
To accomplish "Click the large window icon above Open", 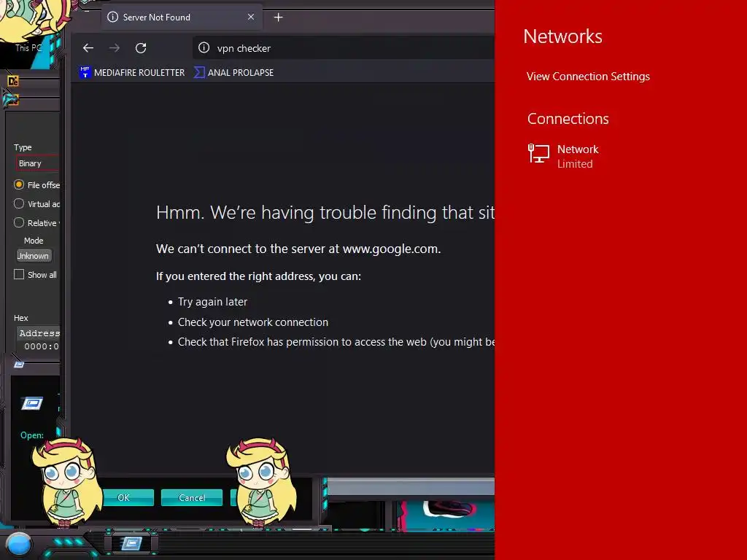I will [32, 403].
